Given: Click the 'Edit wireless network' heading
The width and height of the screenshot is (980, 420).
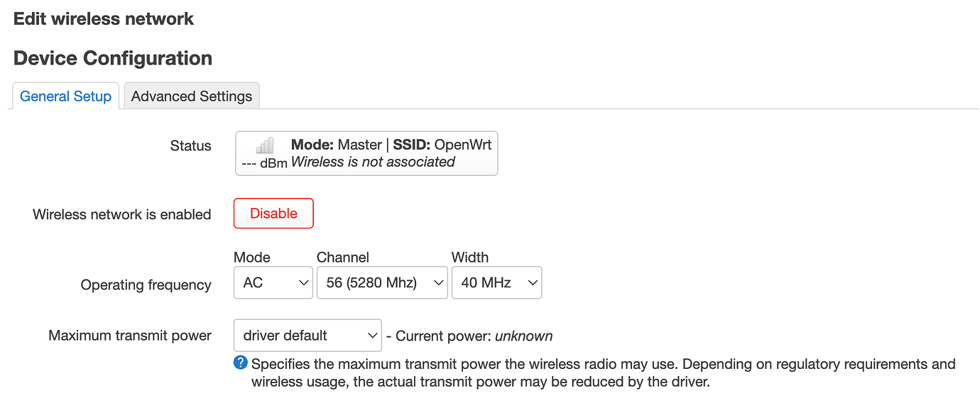Looking at the screenshot, I should pos(102,18).
